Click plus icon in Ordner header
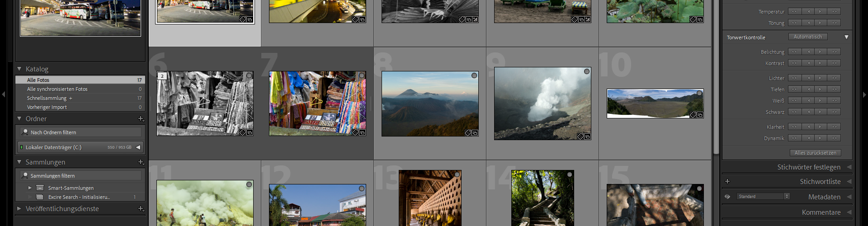 [x=141, y=119]
